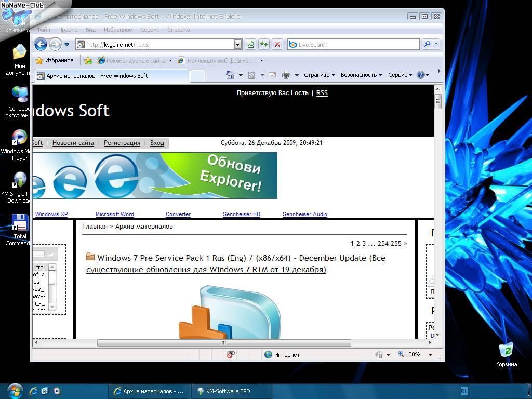Launch Windows Media Player quick launch icon
Image resolution: width=532 pixels, height=399 pixels.
pos(57,391)
